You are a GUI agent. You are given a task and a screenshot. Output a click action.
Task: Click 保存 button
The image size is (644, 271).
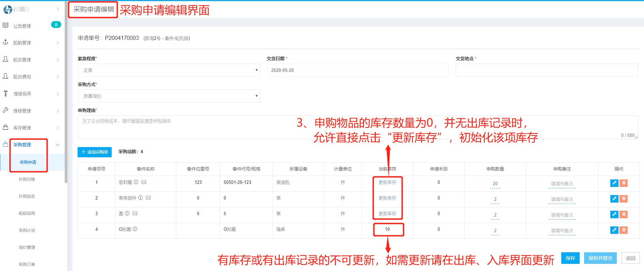pyautogui.click(x=570, y=258)
